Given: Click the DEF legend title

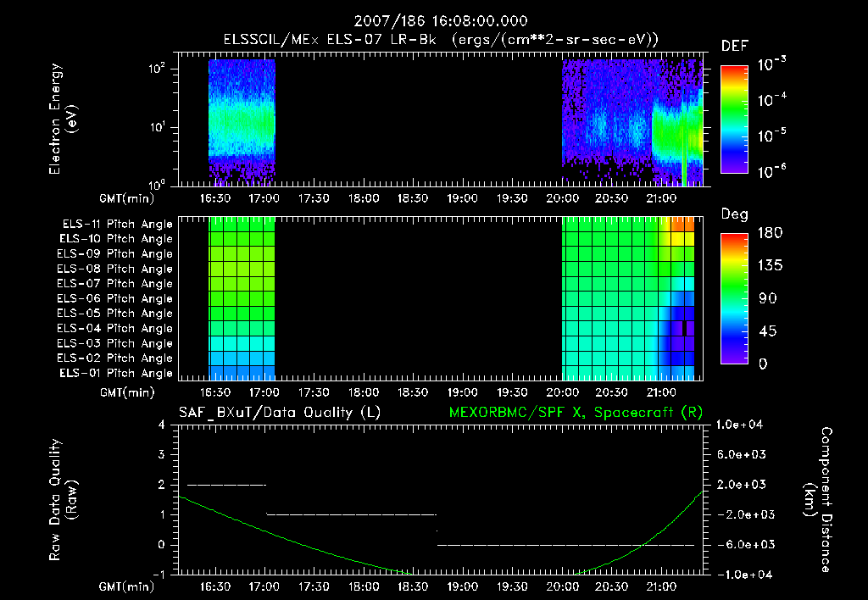Looking at the screenshot, I should pos(735,46).
